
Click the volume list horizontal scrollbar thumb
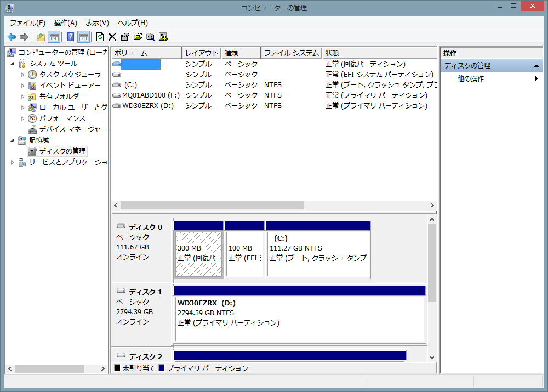[212, 205]
